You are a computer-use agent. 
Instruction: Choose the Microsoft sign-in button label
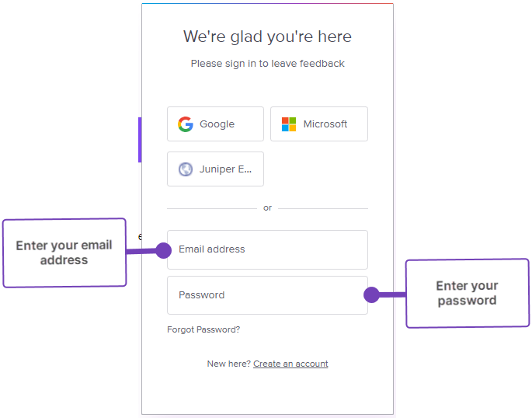click(325, 124)
